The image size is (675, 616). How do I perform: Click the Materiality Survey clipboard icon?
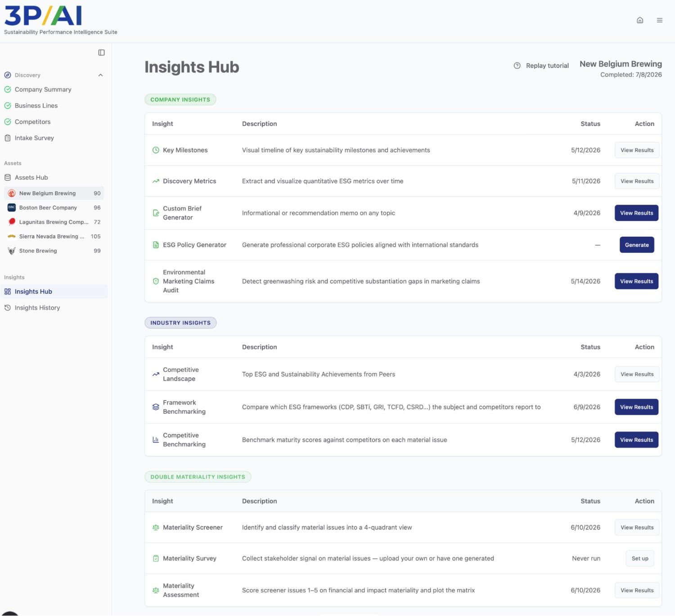click(x=156, y=559)
